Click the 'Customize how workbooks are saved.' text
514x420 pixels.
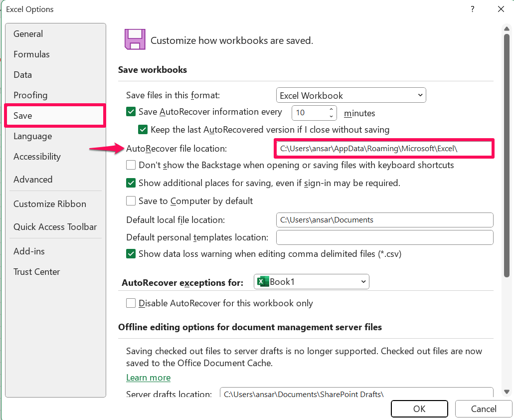[232, 41]
